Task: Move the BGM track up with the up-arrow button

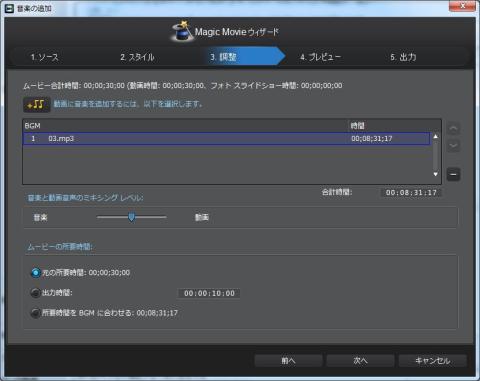Action: click(x=453, y=128)
